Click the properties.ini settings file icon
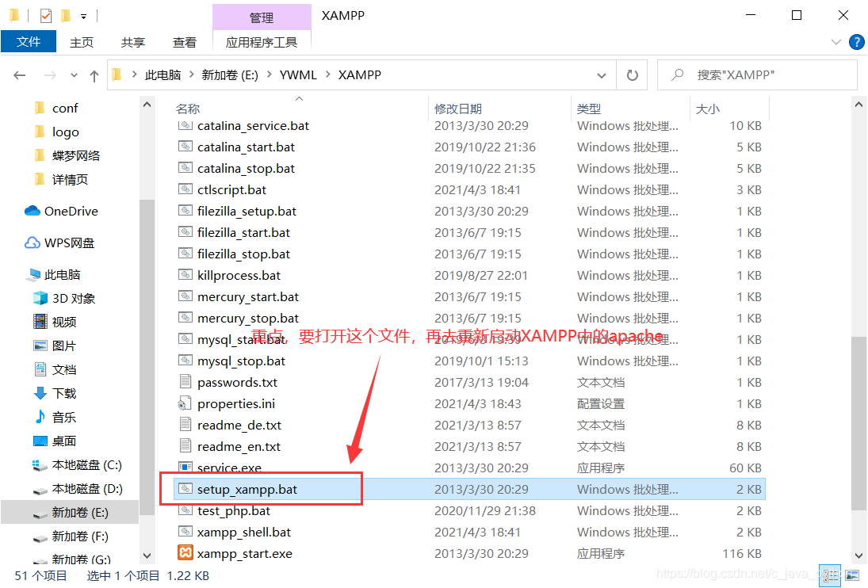The width and height of the screenshot is (868, 588). (185, 403)
